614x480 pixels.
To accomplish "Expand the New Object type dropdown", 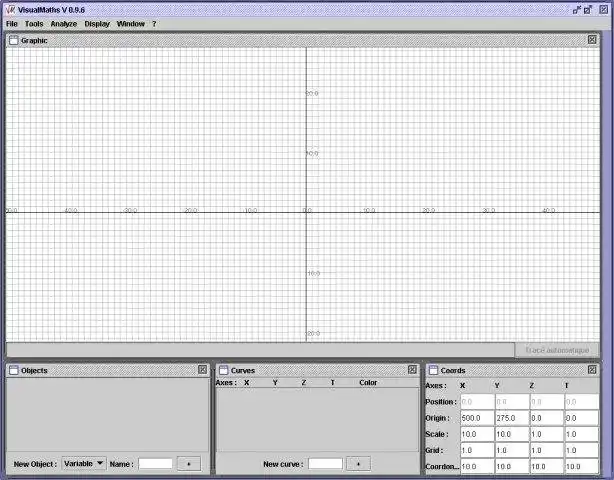I will [84, 464].
